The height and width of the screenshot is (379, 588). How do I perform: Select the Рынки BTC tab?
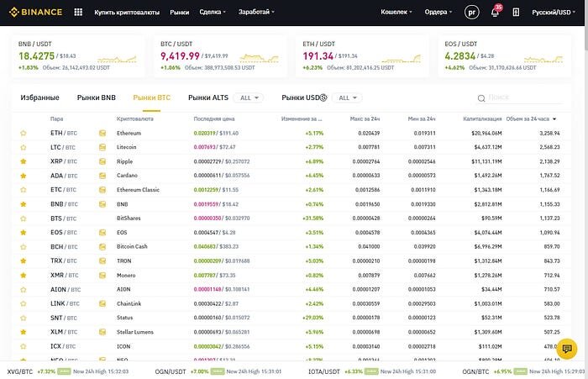[x=151, y=97]
